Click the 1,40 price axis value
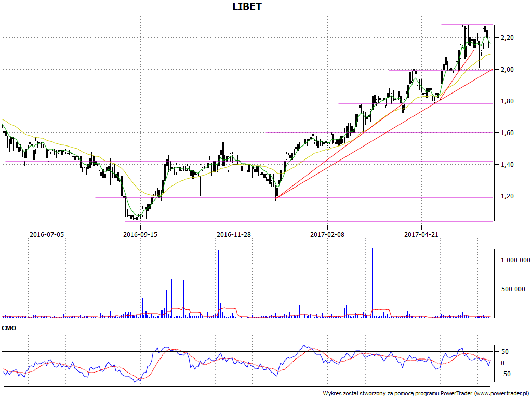 (x=507, y=165)
